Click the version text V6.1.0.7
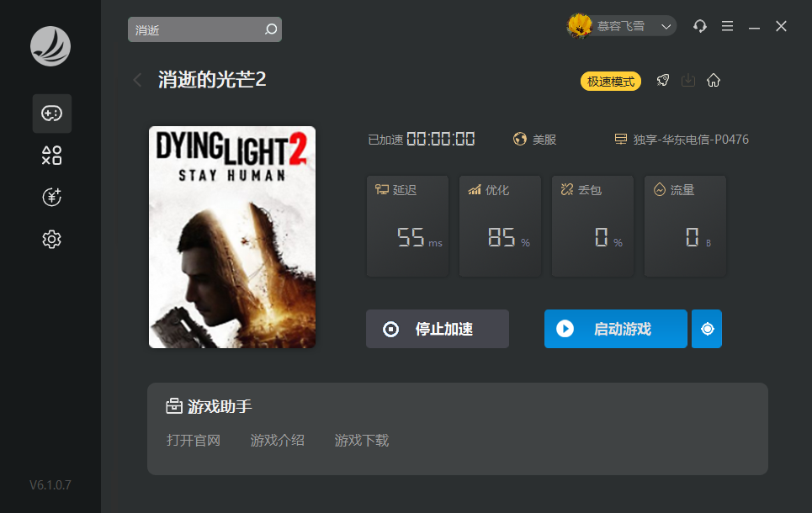812x513 pixels. (50, 485)
